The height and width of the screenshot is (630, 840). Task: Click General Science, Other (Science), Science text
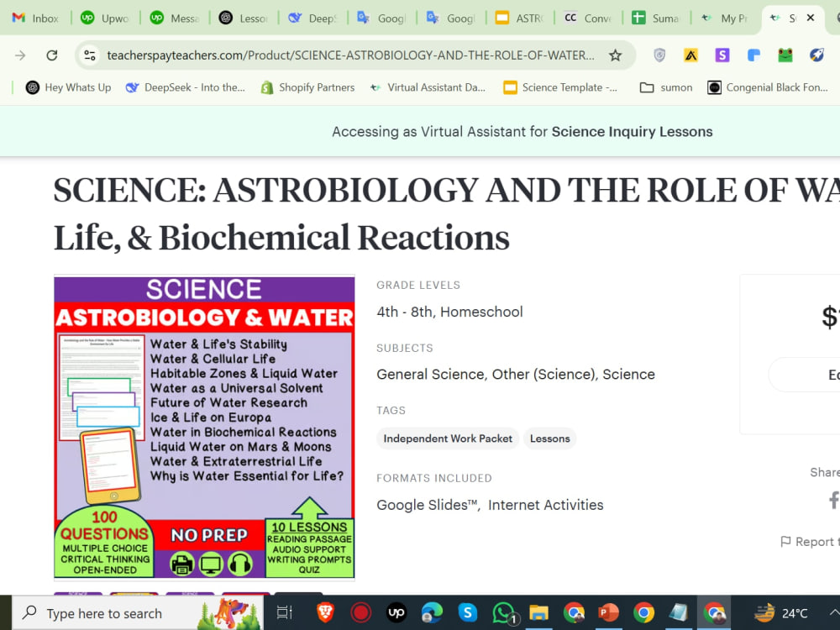[x=516, y=374]
